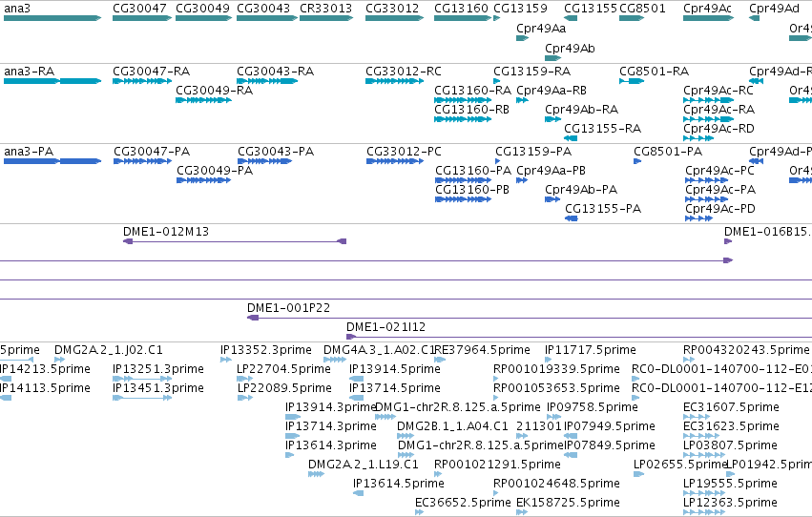Select the IP13451.3prime EST feature

click(x=142, y=398)
